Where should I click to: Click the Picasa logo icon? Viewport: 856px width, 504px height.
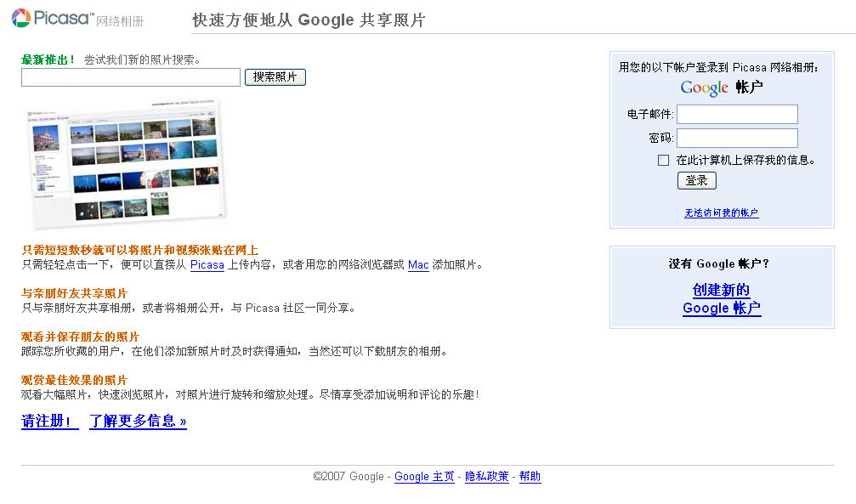(20, 18)
